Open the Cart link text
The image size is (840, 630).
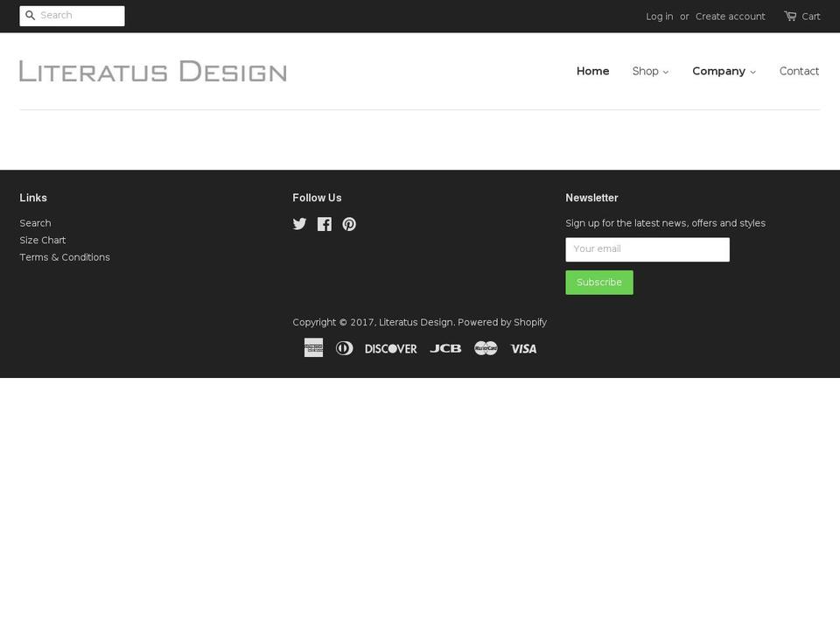click(810, 17)
